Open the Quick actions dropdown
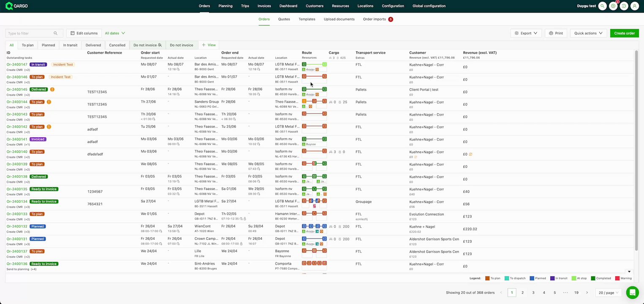The image size is (644, 304). [588, 33]
